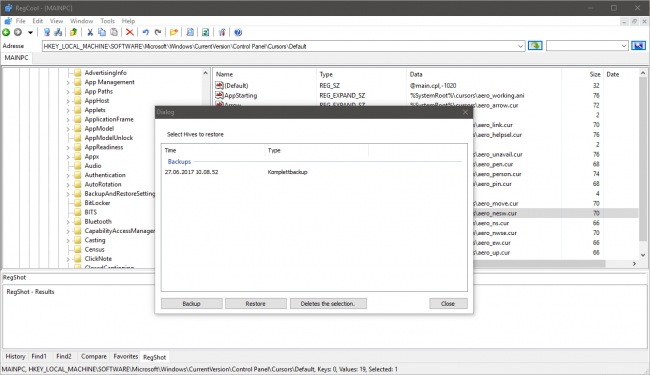Screen dimensions: 650x375
Task: Open the address bar dropdown arrow
Action: tap(520, 46)
